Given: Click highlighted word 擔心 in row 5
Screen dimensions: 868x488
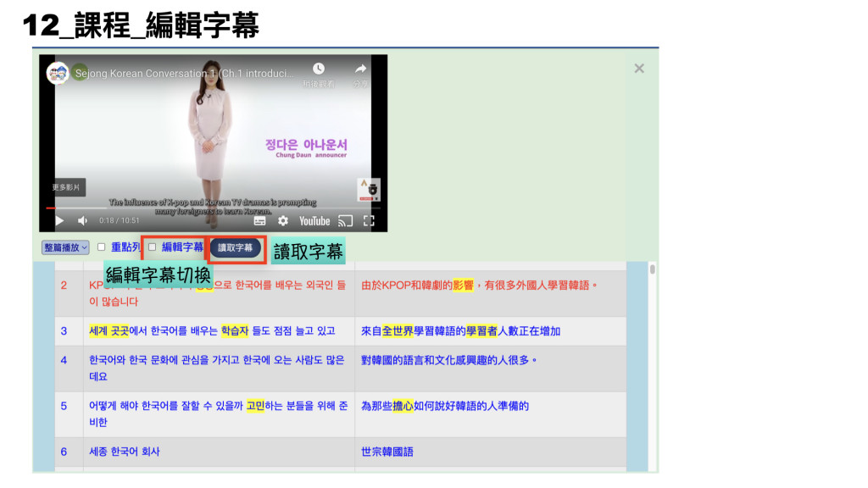Looking at the screenshot, I should tap(403, 406).
